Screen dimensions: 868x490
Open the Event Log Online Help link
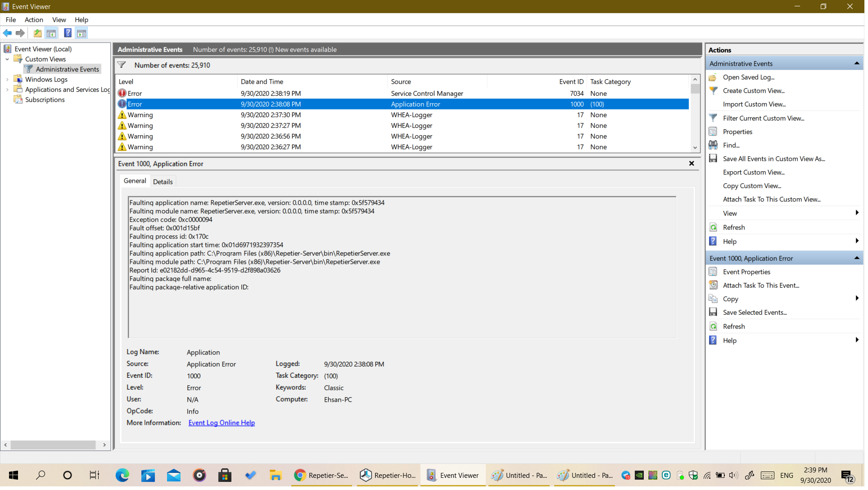click(x=222, y=422)
